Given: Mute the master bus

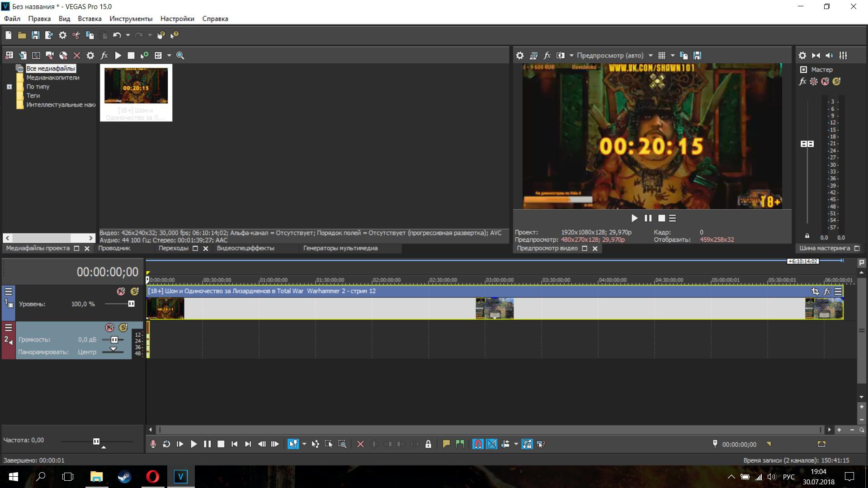Looking at the screenshot, I should coord(825,81).
